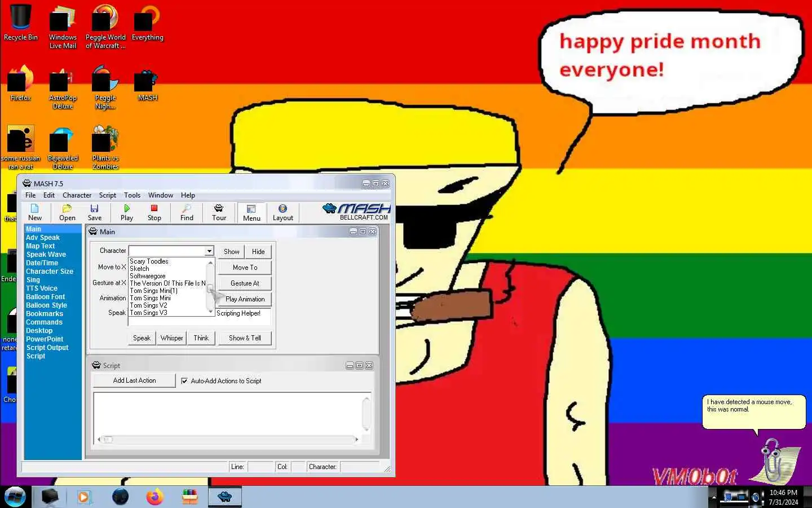The image size is (812, 508).
Task: Toggle Auto-Add Actions to Script checkbox
Action: coord(184,381)
